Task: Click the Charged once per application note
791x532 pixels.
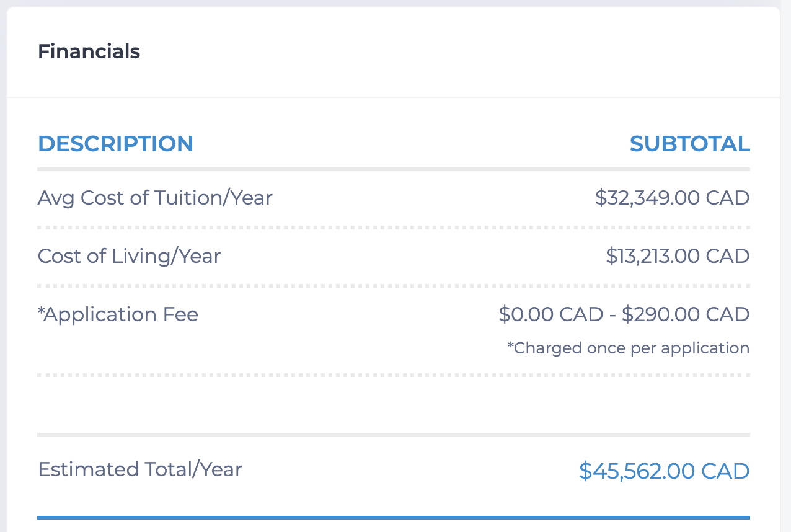Action: (x=629, y=348)
